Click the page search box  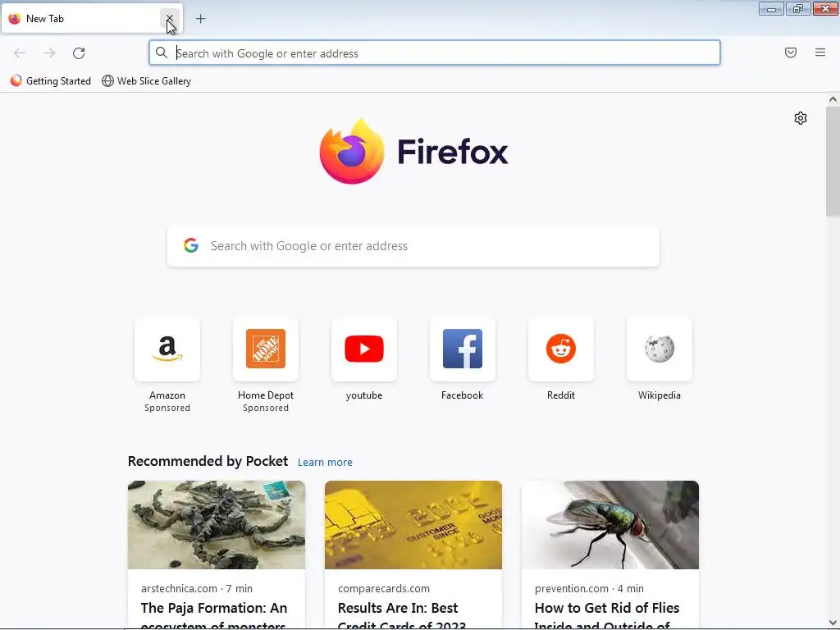point(413,246)
